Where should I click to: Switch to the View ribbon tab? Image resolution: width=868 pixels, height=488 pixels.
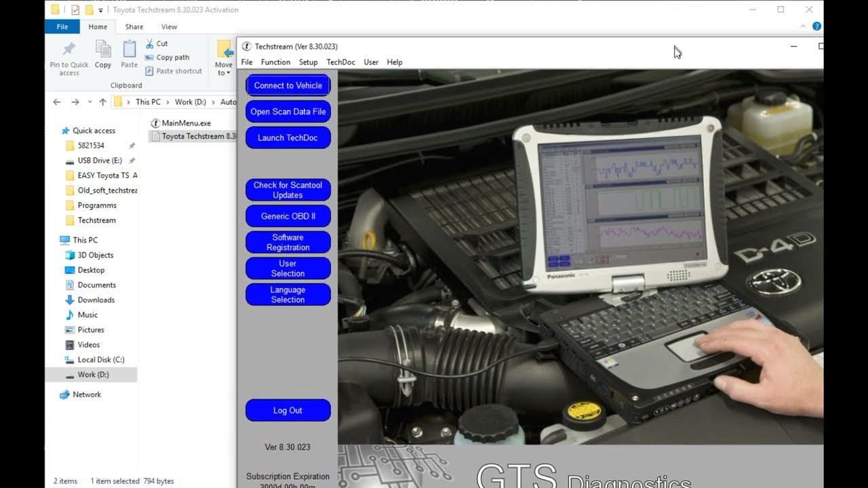[169, 27]
